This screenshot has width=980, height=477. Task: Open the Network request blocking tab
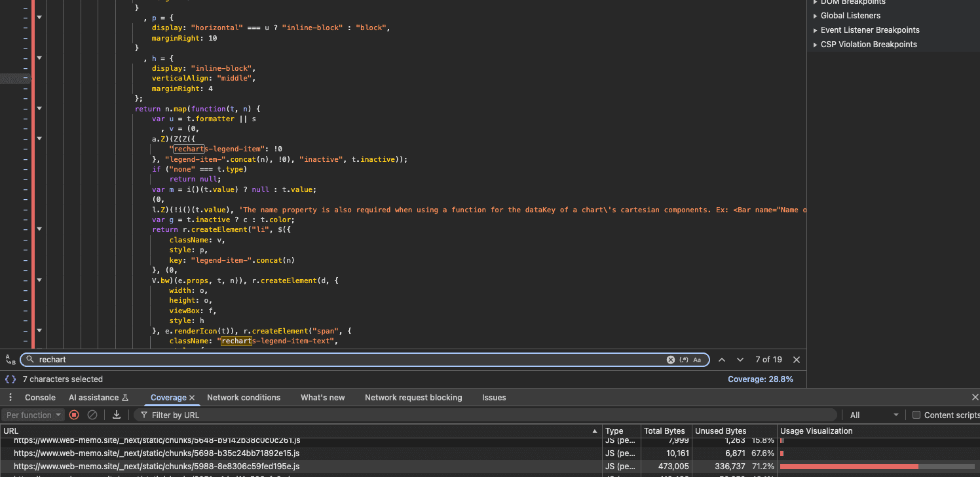[413, 398]
